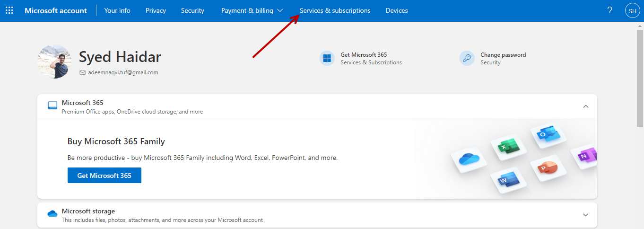Screen dimensions: 644x229
Task: Click the help question mark icon
Action: (x=610, y=10)
